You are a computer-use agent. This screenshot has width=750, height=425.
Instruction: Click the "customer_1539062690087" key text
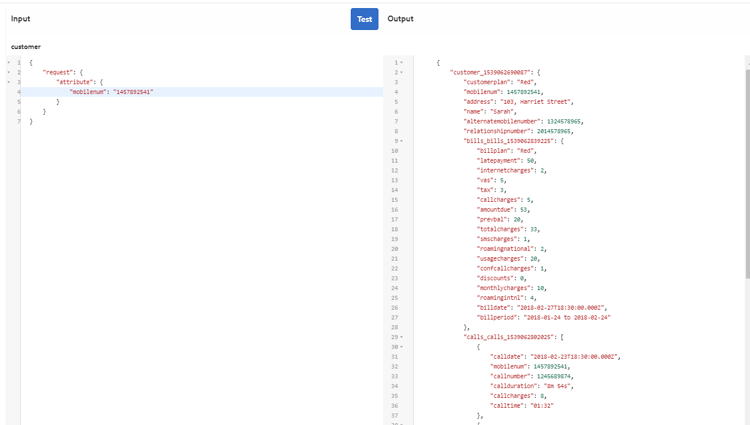click(x=491, y=72)
